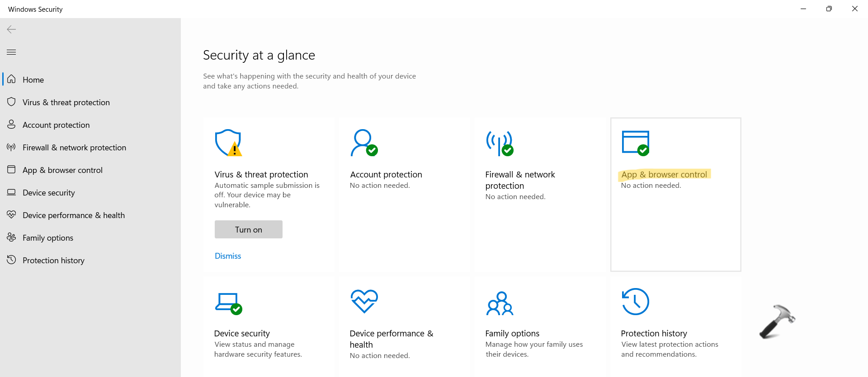Open Protection history from the sidebar
Screen dimensions: 868x377
(53, 261)
